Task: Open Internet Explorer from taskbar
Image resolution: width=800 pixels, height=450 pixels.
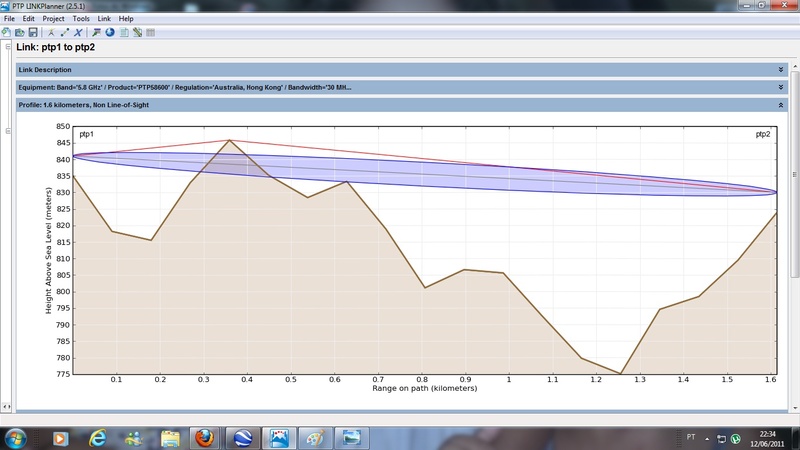Action: [x=97, y=438]
